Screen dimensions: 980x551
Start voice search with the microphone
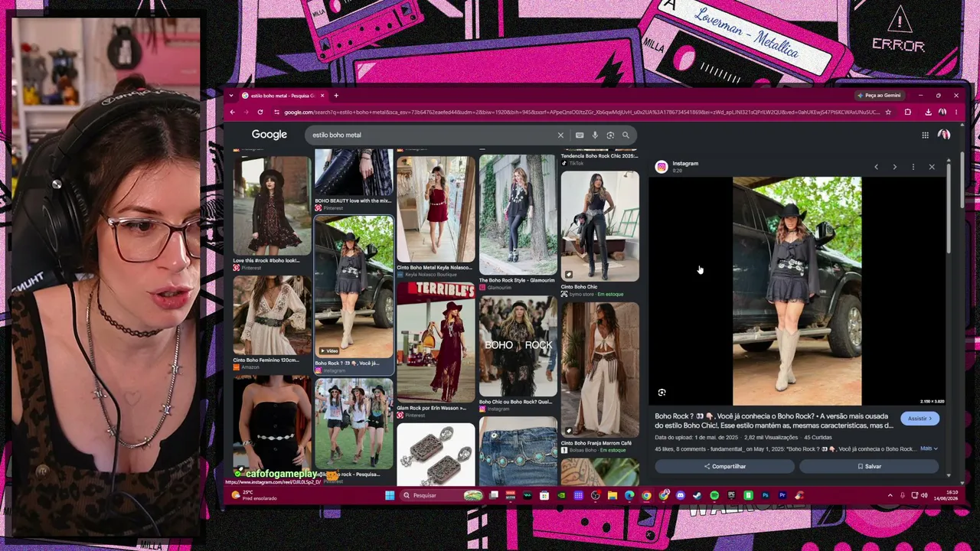point(595,135)
